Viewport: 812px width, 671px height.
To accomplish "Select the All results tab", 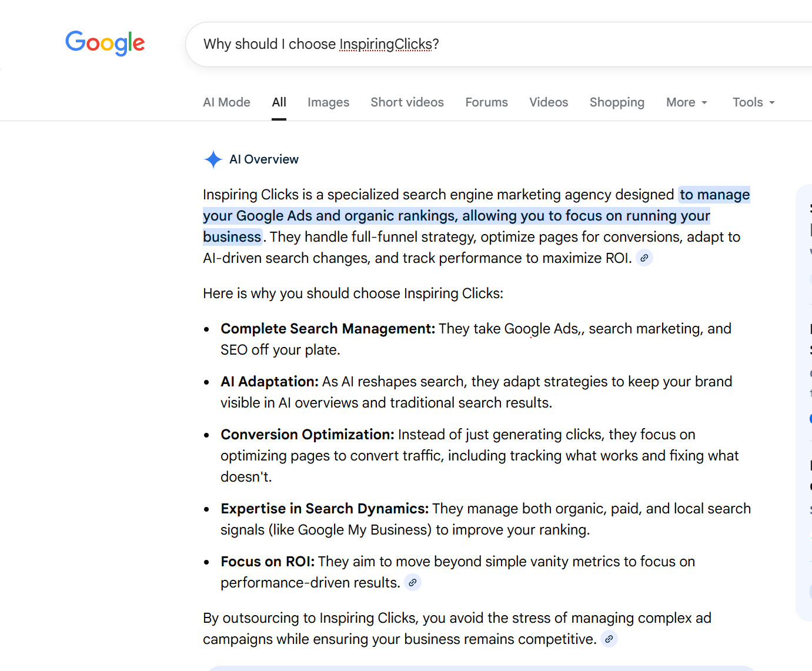I will 279,102.
